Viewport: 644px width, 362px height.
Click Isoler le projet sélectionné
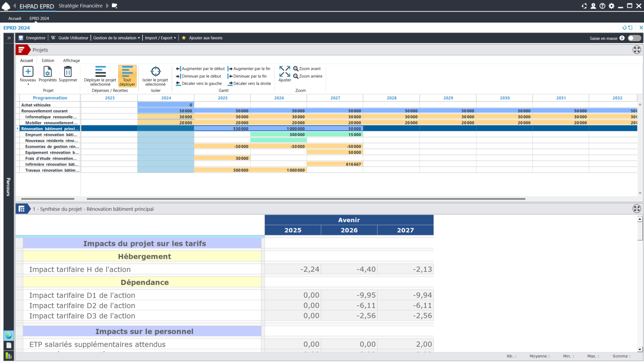(155, 76)
